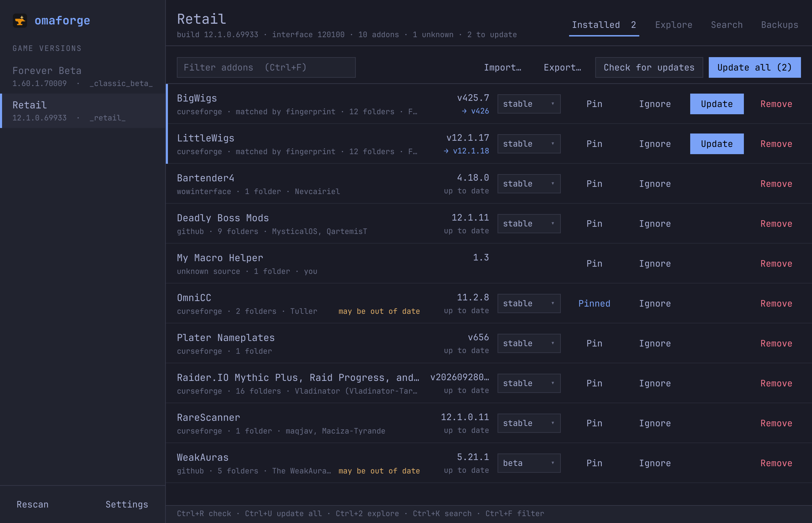Screen dimensions: 812x523
Task: Click LittleWigs target version v12.1.18
Action: 466,151
